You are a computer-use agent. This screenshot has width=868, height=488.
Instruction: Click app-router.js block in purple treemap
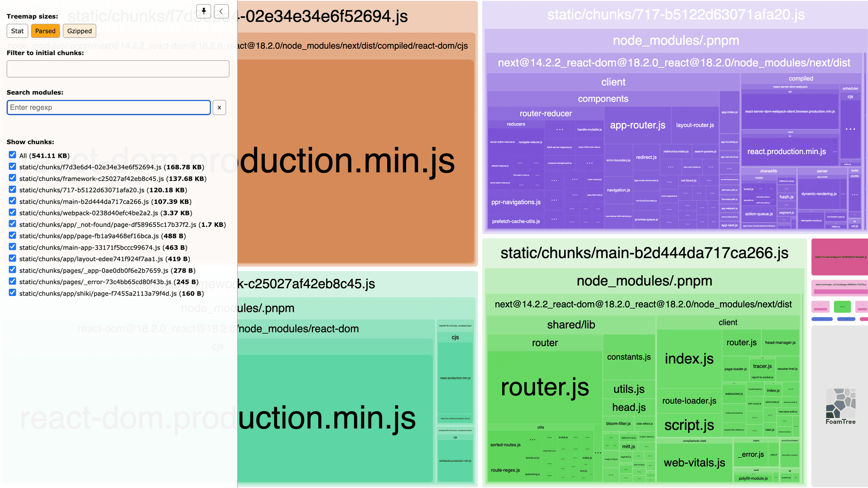coord(637,125)
